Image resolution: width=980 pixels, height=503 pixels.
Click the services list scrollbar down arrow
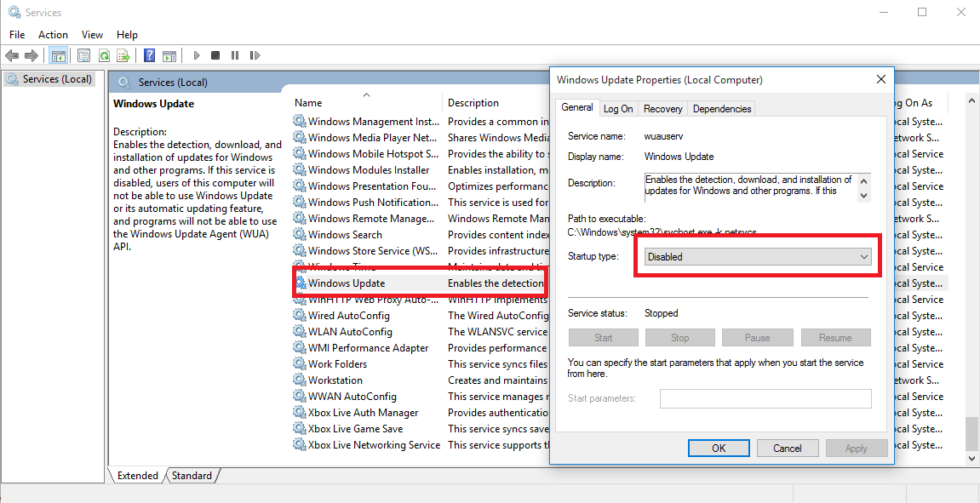point(971,459)
